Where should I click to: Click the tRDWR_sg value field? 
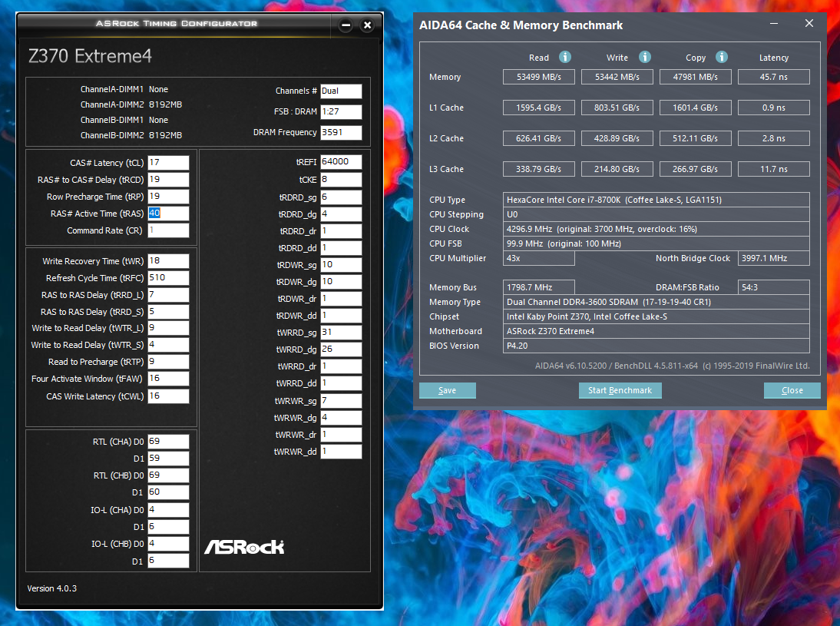(341, 265)
